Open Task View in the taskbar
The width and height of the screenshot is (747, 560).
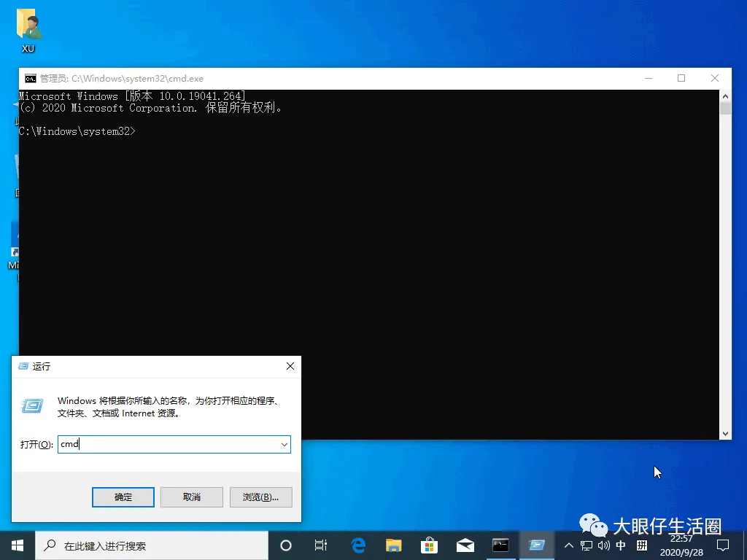(320, 545)
